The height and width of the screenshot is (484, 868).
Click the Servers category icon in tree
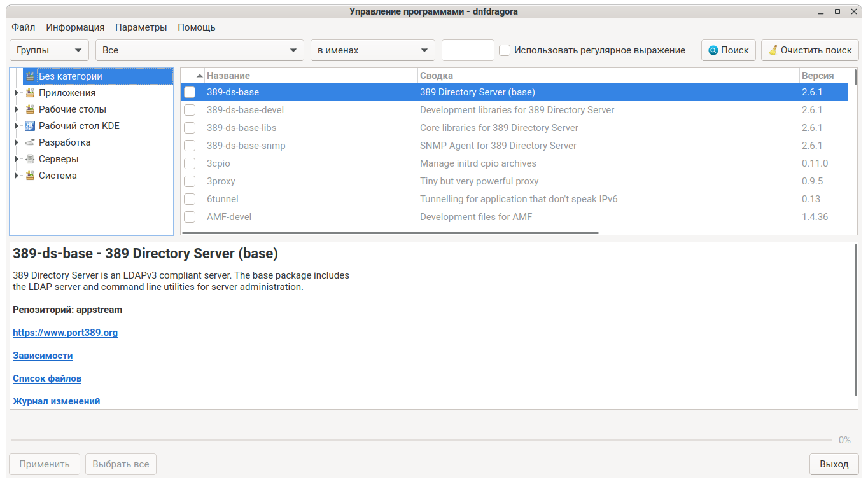[30, 159]
